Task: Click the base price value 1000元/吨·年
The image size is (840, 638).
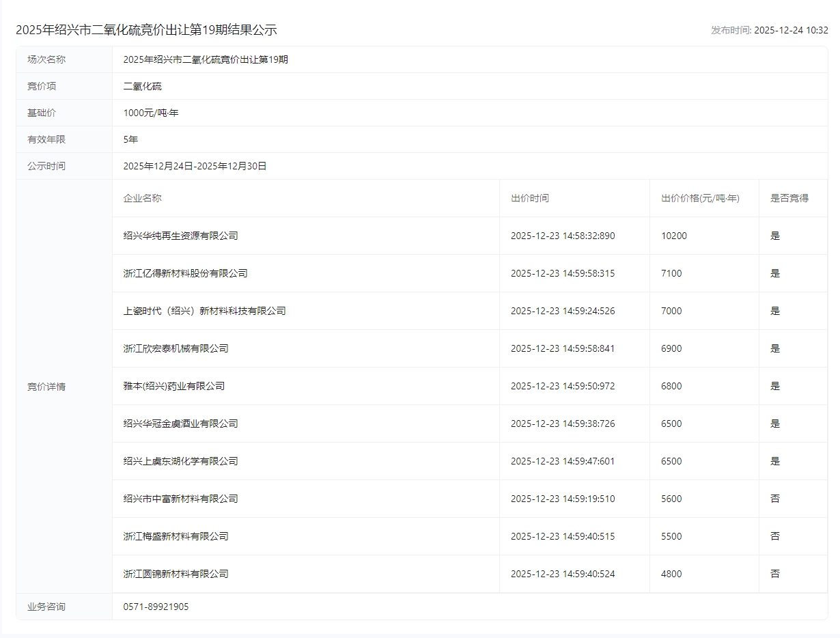Action: (151, 113)
